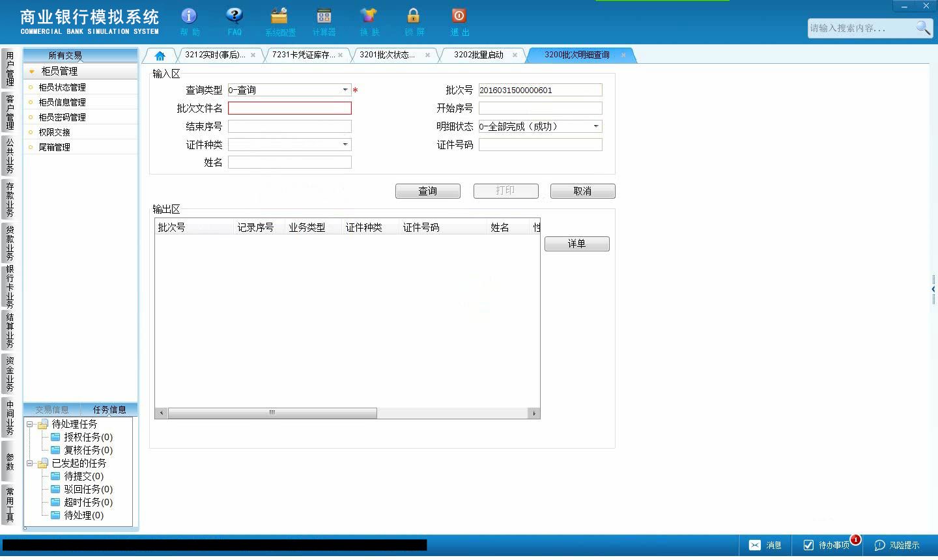The width and height of the screenshot is (938, 560).
Task: Close the 3200批次明细查询 tab
Action: (623, 55)
